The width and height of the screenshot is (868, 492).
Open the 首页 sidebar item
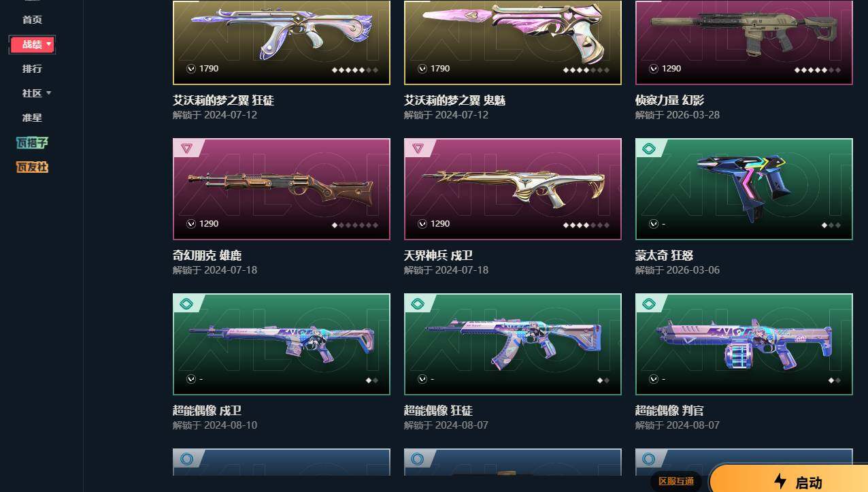click(x=32, y=20)
